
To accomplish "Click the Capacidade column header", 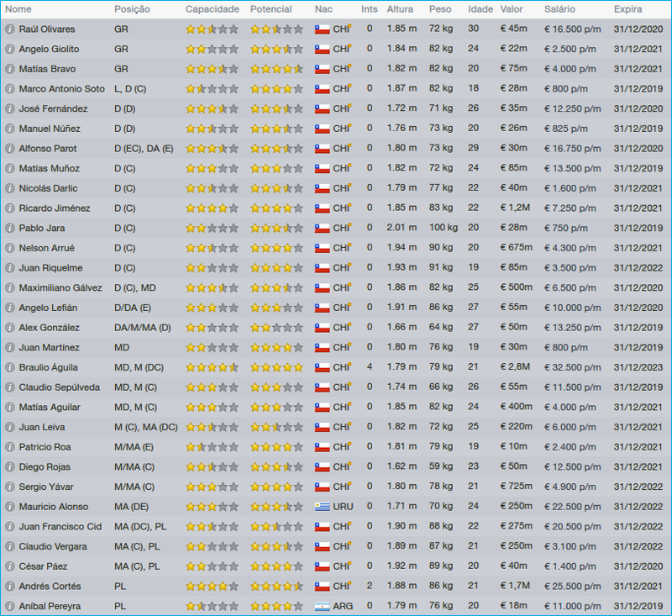I will click(210, 9).
